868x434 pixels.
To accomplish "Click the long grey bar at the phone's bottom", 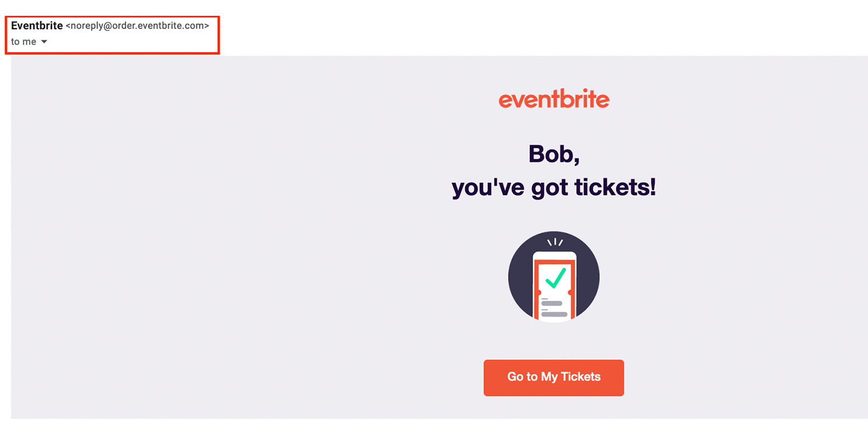I will point(554,314).
